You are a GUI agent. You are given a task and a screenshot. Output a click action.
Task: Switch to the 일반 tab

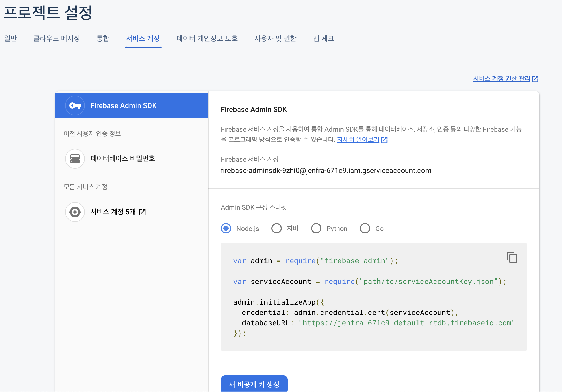(x=11, y=38)
